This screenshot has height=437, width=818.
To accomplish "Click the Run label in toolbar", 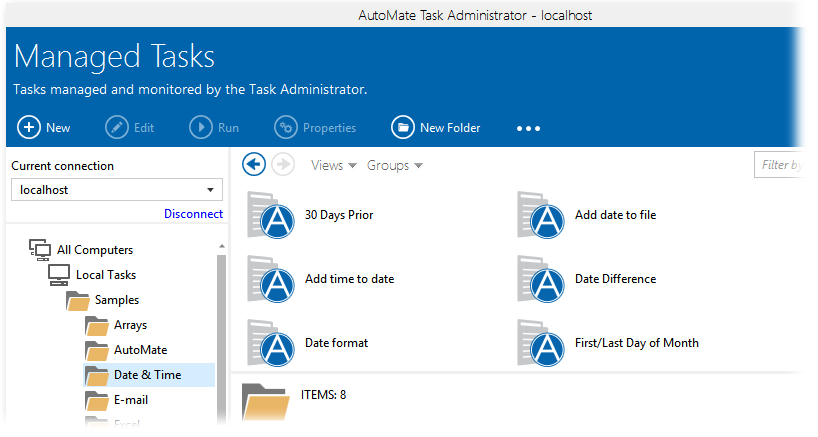I will click(228, 128).
